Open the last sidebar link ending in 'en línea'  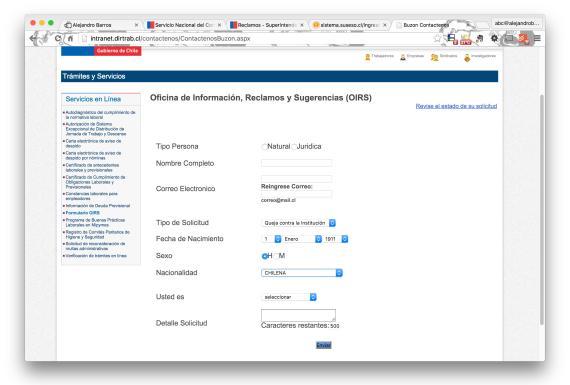96,256
